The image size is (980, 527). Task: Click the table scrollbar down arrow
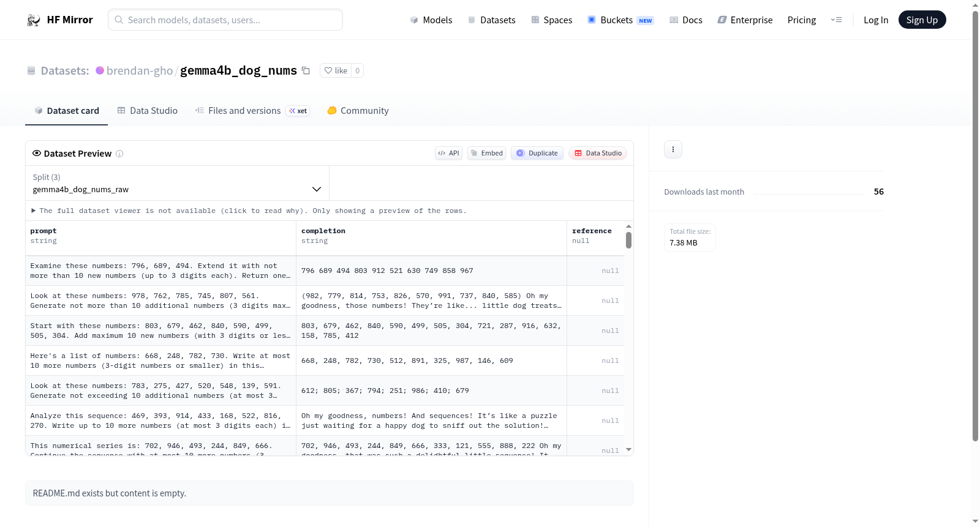628,450
